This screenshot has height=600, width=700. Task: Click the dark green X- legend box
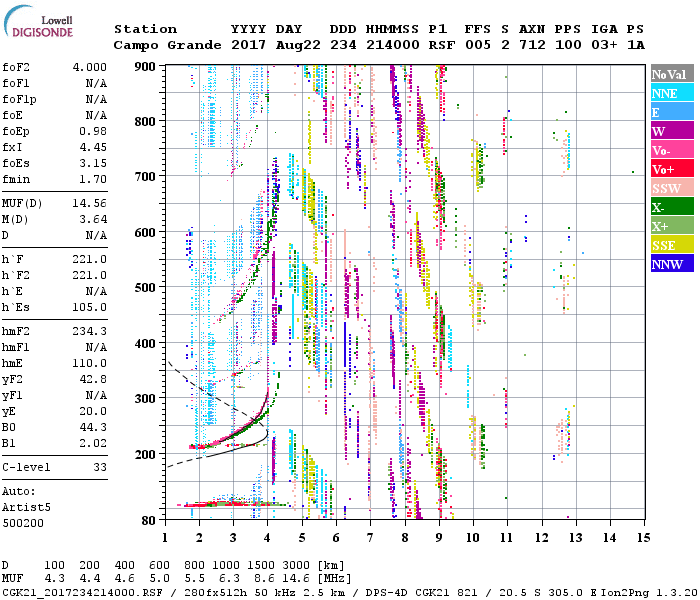[x=669, y=207]
